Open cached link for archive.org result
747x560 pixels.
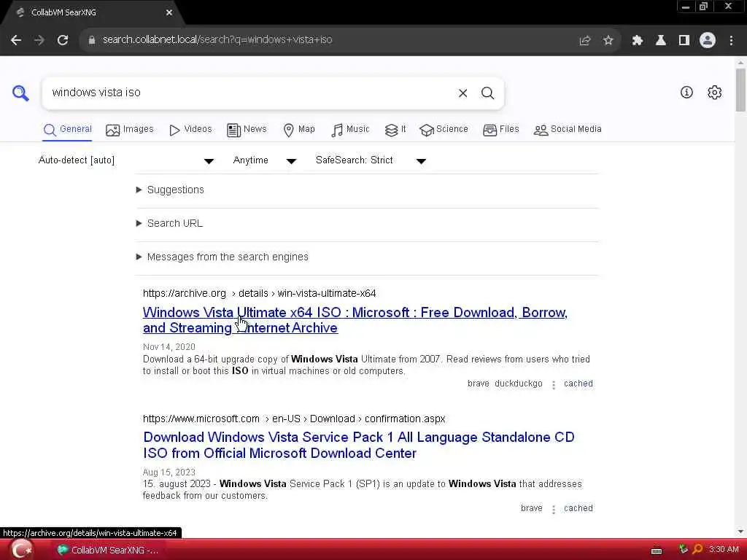[x=578, y=384]
